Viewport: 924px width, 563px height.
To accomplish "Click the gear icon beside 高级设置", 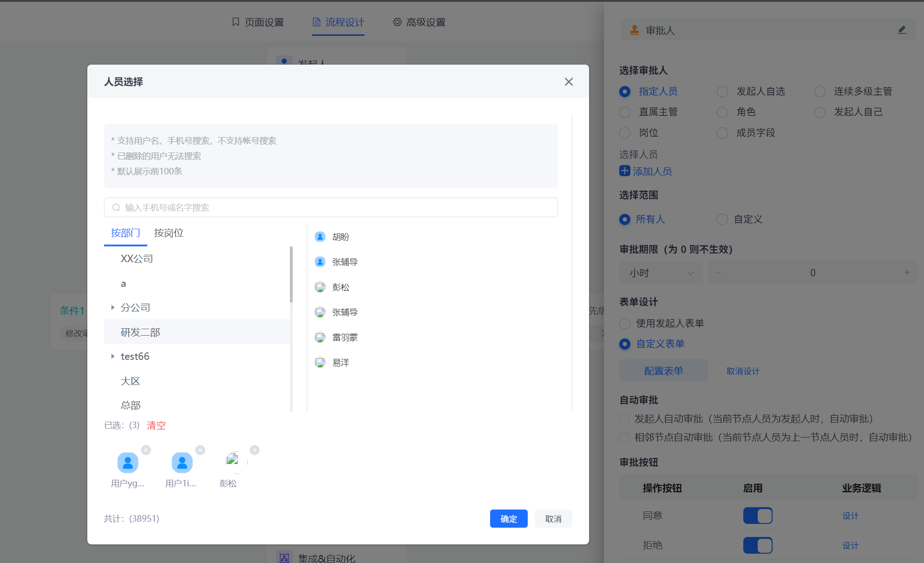I will point(397,22).
